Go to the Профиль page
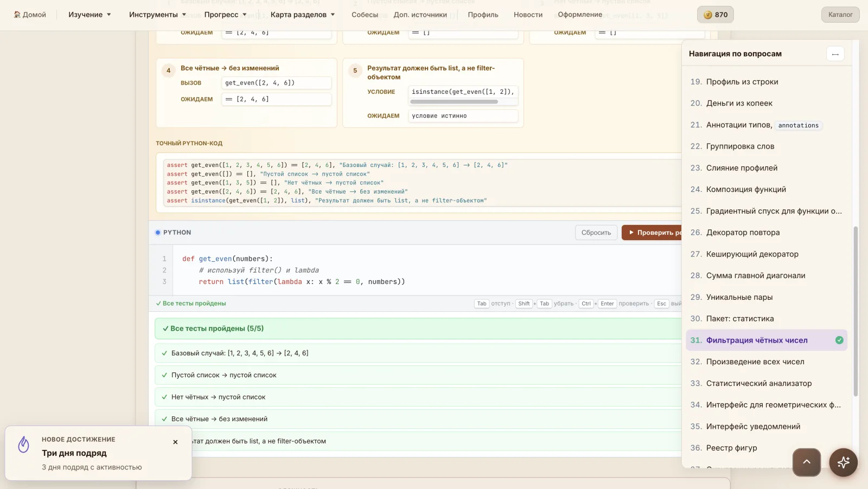The height and width of the screenshot is (489, 868). 483,15
